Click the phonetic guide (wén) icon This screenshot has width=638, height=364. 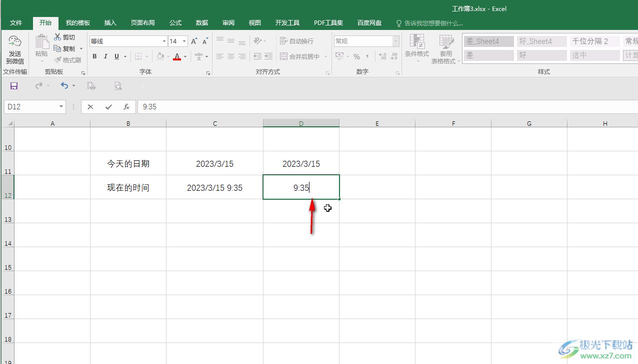point(199,56)
